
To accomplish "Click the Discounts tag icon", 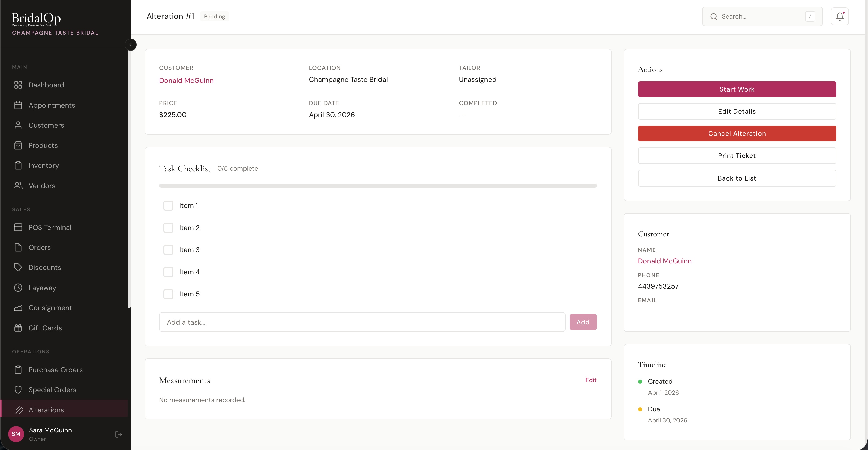I will pos(18,267).
